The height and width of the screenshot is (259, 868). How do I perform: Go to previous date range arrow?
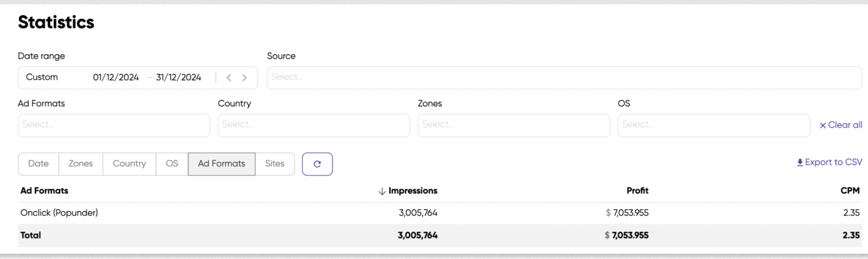tap(229, 78)
